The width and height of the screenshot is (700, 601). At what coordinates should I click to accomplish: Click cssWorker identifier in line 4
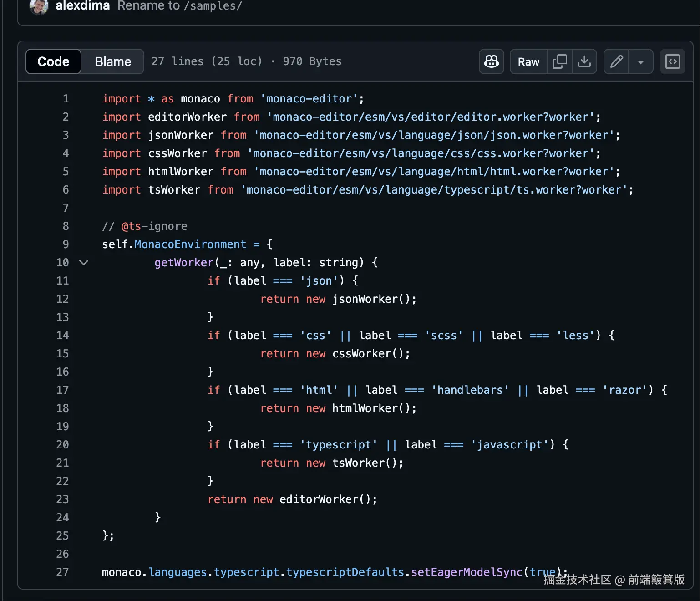178,153
